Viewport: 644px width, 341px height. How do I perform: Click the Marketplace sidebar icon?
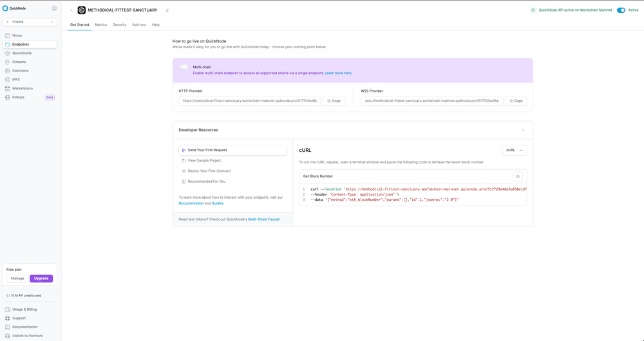click(x=7, y=89)
